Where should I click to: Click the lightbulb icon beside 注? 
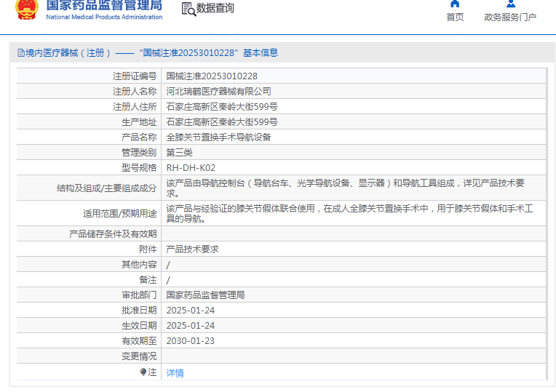tap(143, 372)
